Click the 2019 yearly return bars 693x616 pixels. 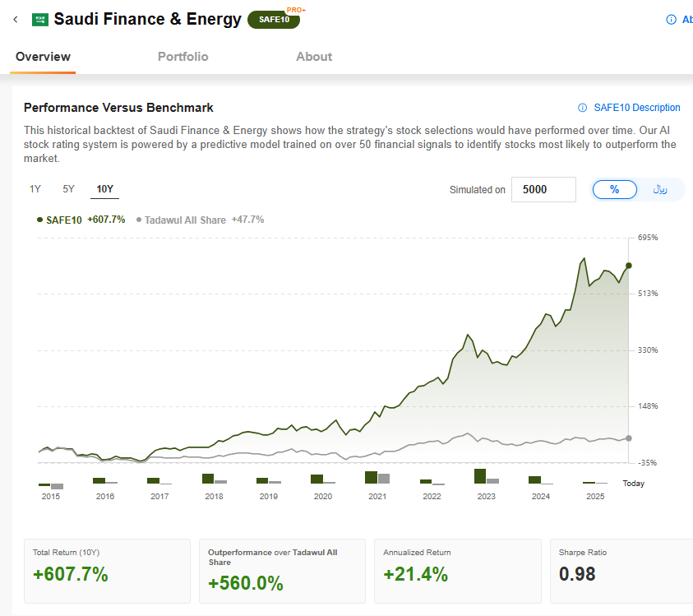(269, 480)
